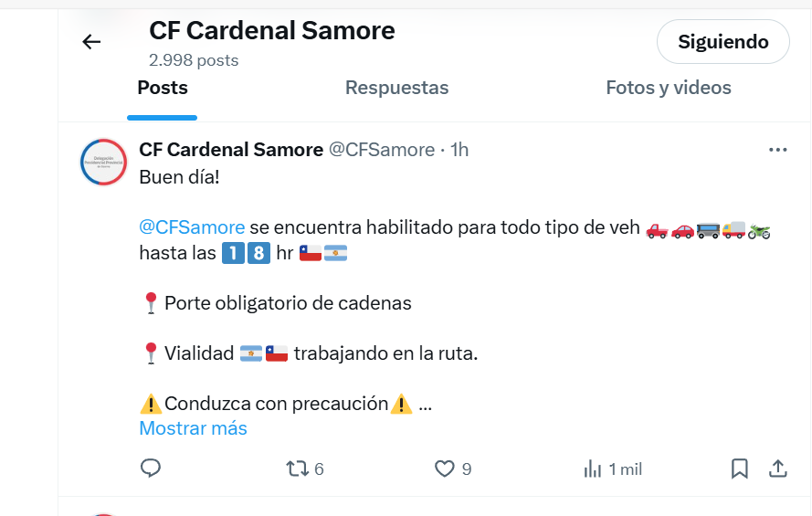Bookmark the CF Cardenal Samore post
Screen dimensions: 812x516
click(x=740, y=469)
